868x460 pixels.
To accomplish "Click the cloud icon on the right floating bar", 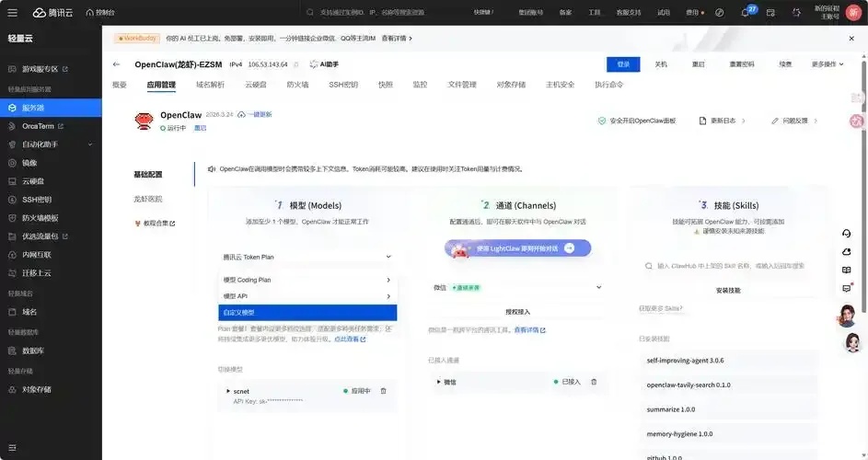I will click(x=847, y=251).
